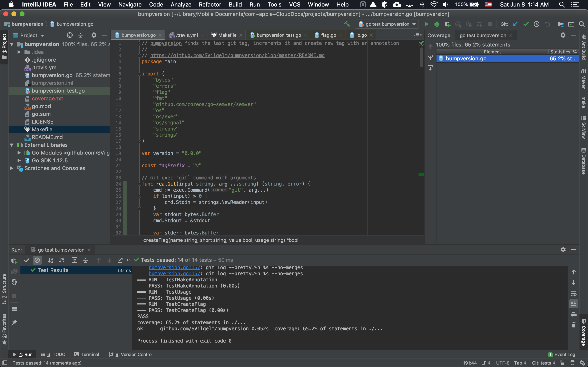Click bumpversion.go:157 link in console

[174, 274]
